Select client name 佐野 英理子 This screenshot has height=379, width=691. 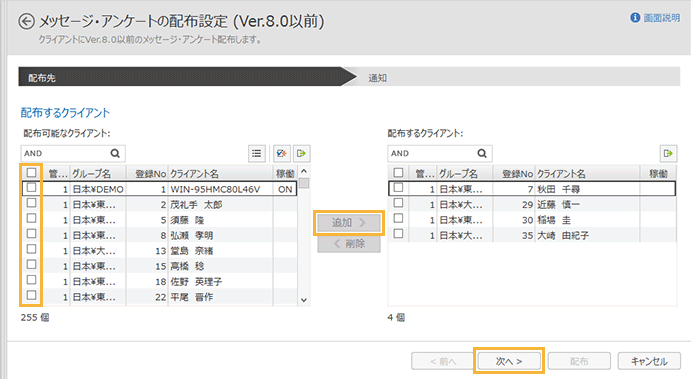tap(196, 282)
